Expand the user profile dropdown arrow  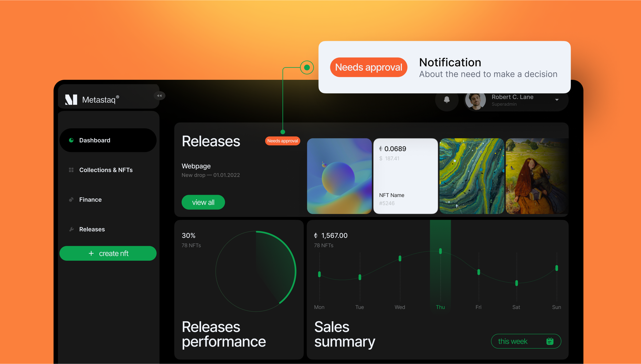coord(557,100)
